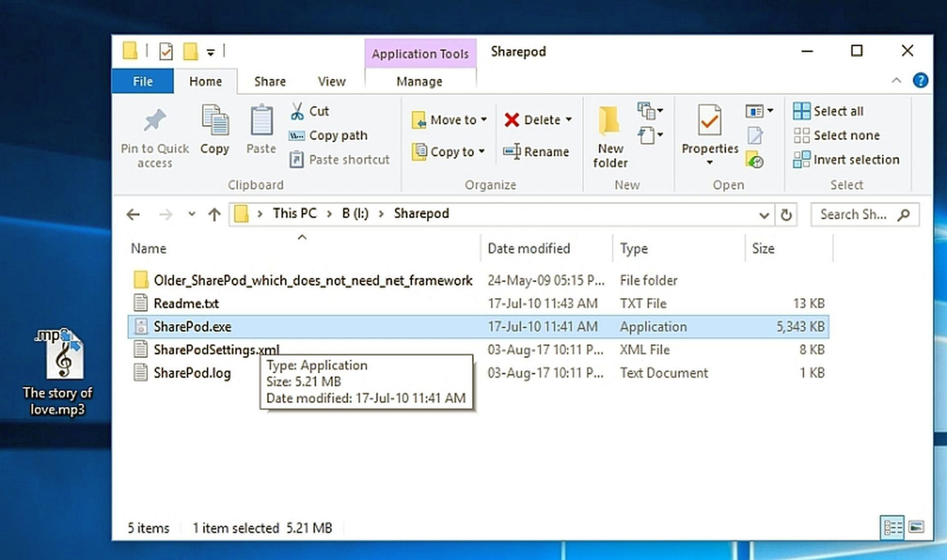
Task: Click the Rename button
Action: coord(536,152)
